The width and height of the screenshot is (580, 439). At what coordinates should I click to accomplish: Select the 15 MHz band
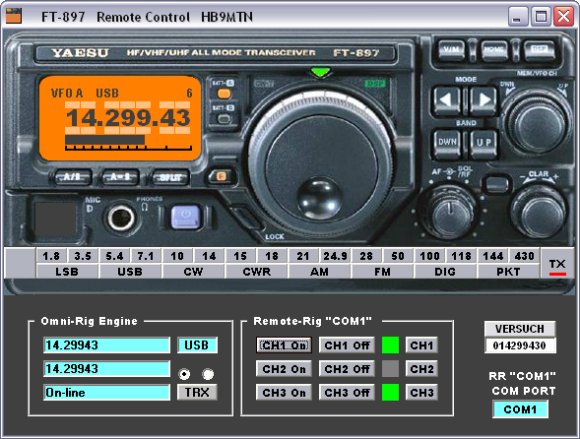click(x=240, y=256)
